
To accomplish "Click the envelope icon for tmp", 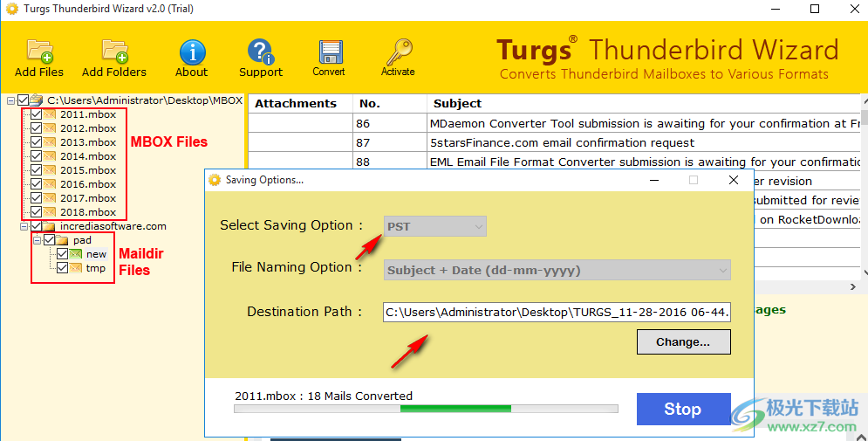I will point(75,268).
